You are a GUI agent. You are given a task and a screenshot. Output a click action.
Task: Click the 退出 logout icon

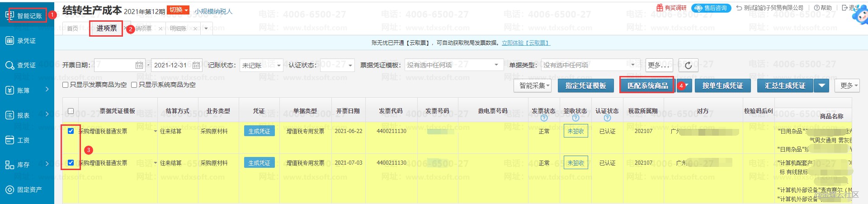click(x=845, y=8)
